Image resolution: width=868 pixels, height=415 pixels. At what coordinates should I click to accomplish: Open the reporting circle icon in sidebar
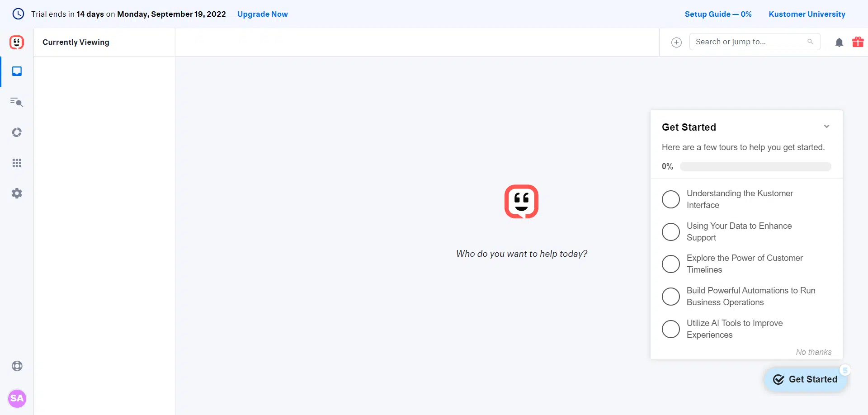pyautogui.click(x=17, y=132)
